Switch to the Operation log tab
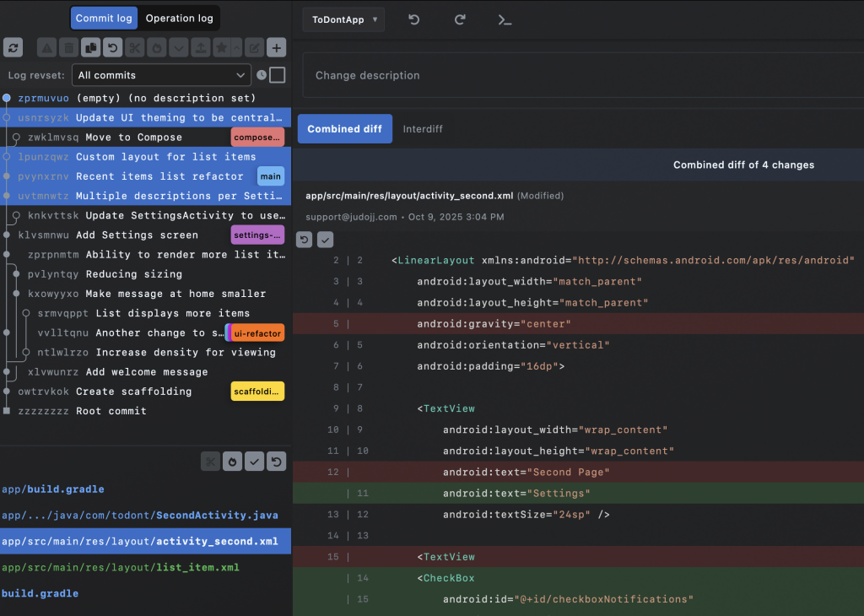This screenshot has width=864, height=616. click(x=179, y=18)
